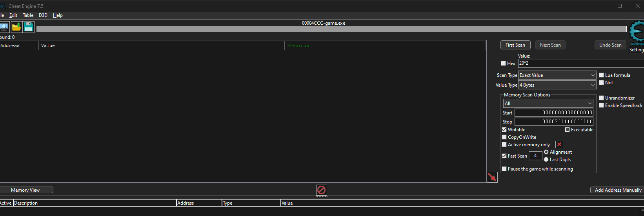Viewport: 644px width, 216px height.
Task: Turn on Enable Speedhack
Action: (x=602, y=105)
